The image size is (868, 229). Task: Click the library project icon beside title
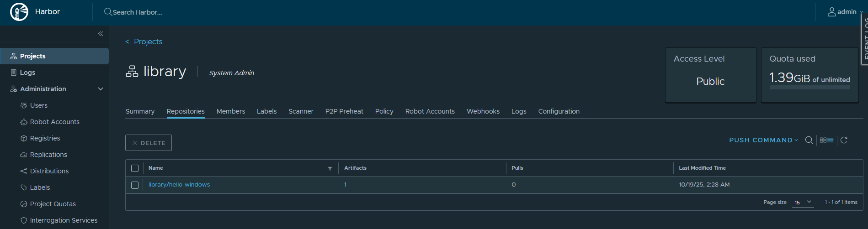pyautogui.click(x=132, y=71)
